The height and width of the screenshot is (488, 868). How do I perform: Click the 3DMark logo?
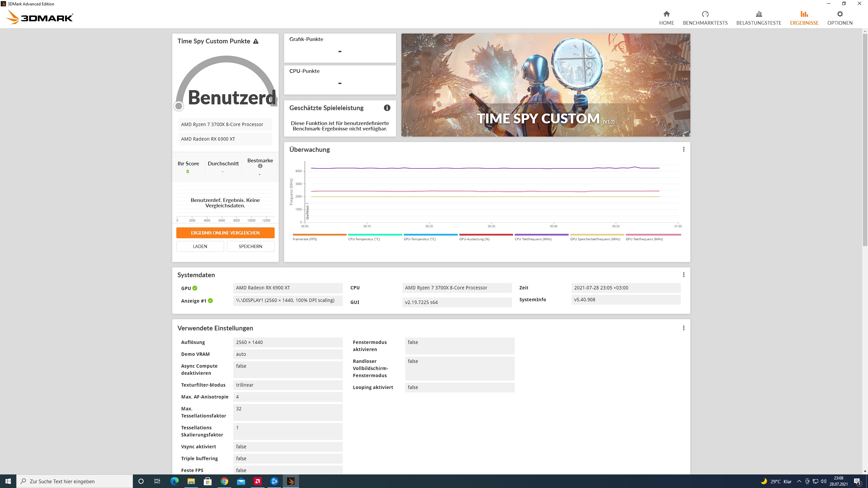point(40,17)
